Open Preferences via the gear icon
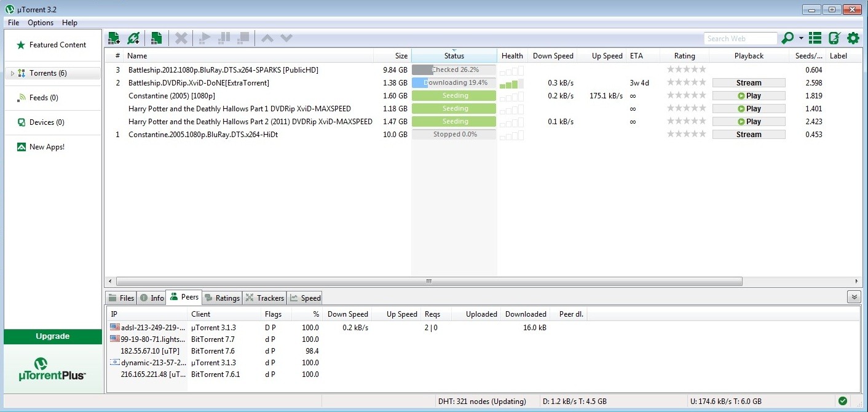 [x=853, y=38]
